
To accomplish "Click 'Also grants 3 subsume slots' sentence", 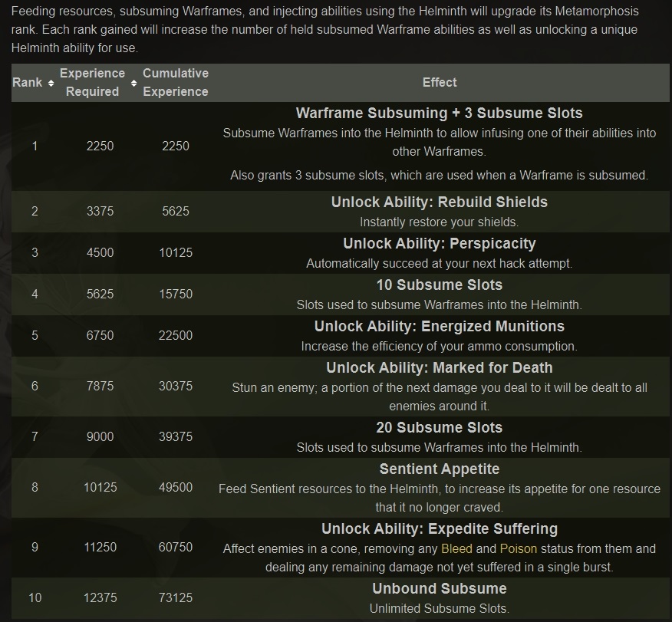I will coord(440,175).
